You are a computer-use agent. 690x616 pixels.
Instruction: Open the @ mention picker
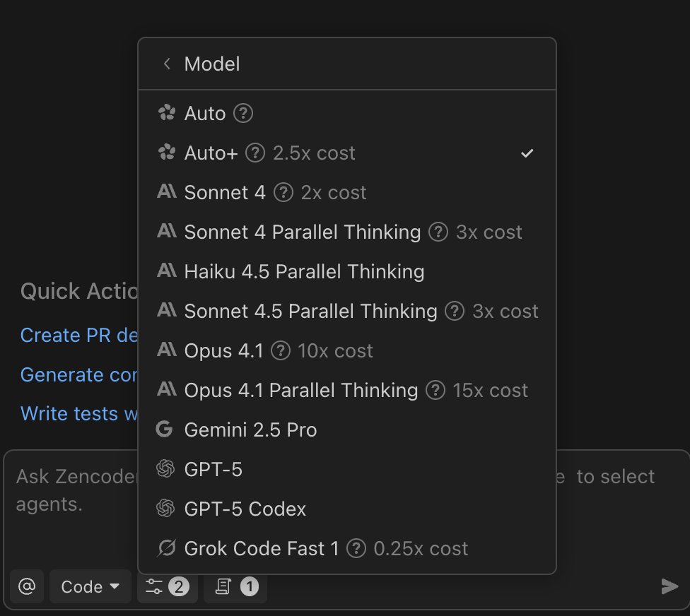[x=27, y=586]
